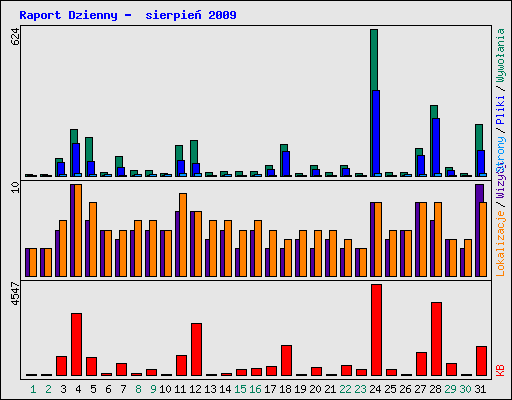Image resolution: width=512 pixels, height=400 pixels.
Task: Click the red KB bar for day 28
Action: [436, 339]
